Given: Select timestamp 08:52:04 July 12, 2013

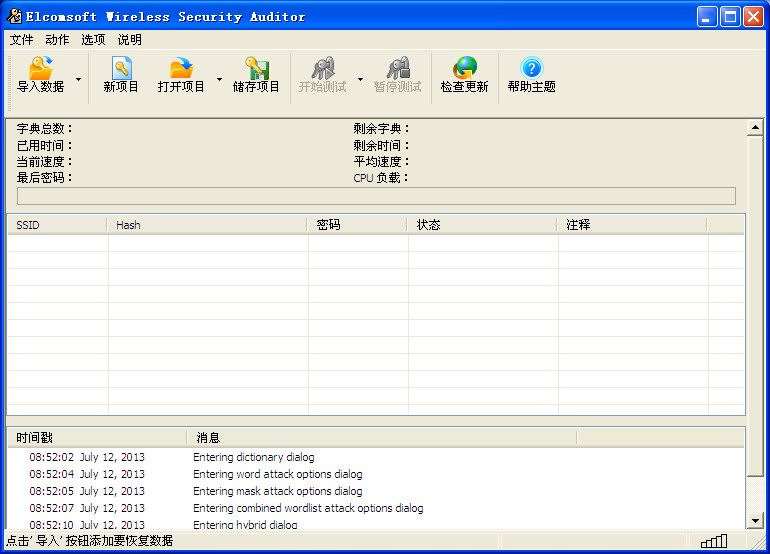Looking at the screenshot, I should click(x=87, y=474).
